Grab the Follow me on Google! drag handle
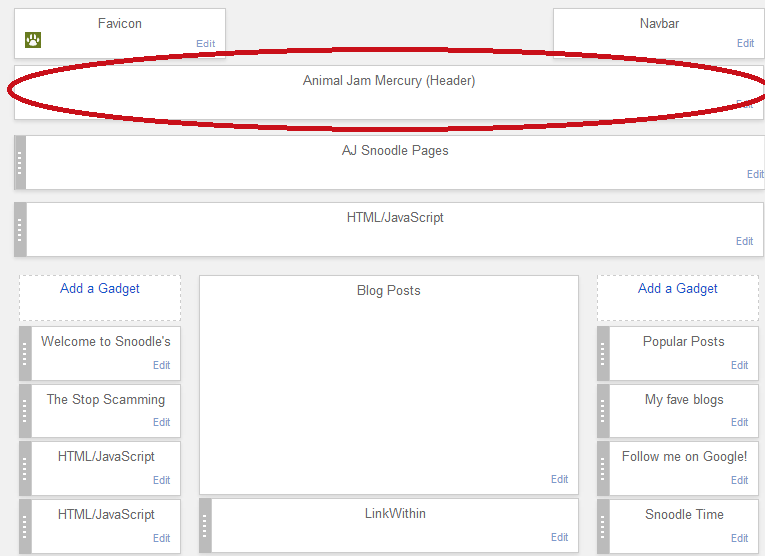 [x=603, y=468]
